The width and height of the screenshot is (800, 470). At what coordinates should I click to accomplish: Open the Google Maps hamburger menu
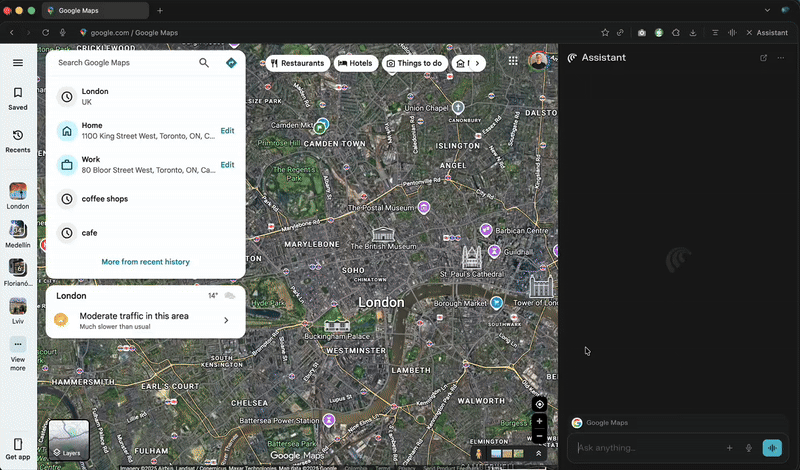point(17,63)
